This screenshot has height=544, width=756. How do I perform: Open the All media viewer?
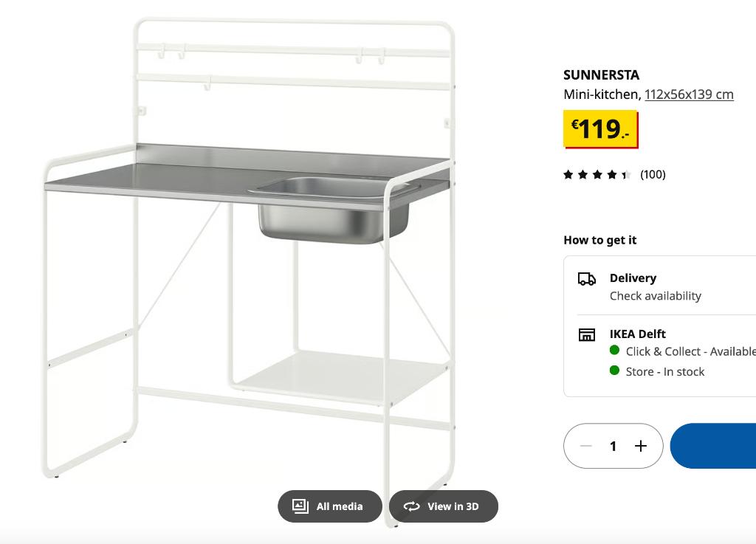[329, 506]
